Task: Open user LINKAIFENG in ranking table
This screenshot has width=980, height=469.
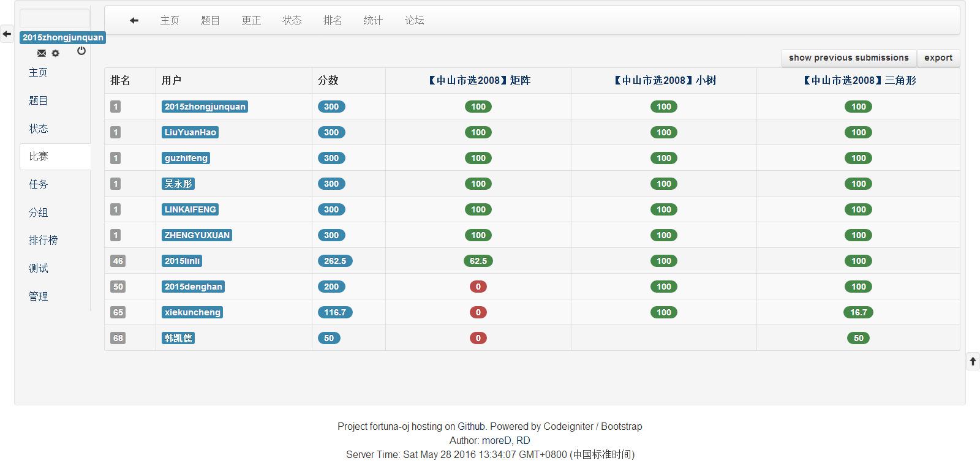Action: pos(190,209)
